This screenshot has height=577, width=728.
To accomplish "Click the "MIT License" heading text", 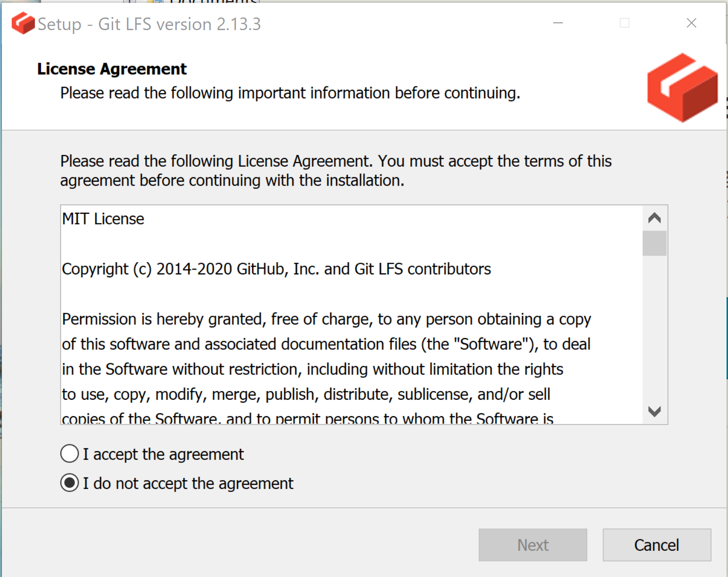I will [103, 219].
